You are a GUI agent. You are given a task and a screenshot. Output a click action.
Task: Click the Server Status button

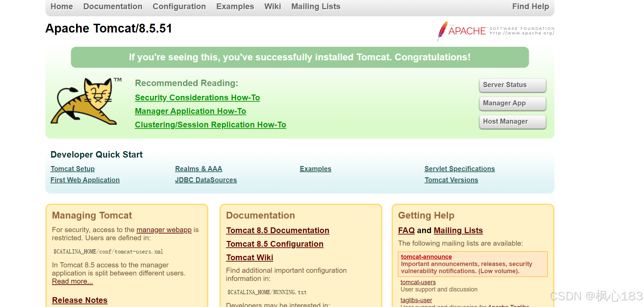(x=512, y=85)
